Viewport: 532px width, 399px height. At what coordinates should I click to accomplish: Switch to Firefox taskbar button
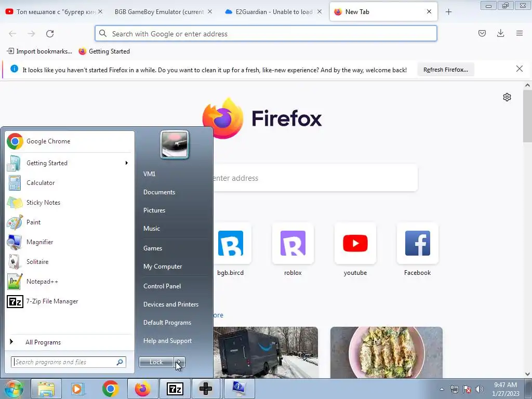[143, 389]
